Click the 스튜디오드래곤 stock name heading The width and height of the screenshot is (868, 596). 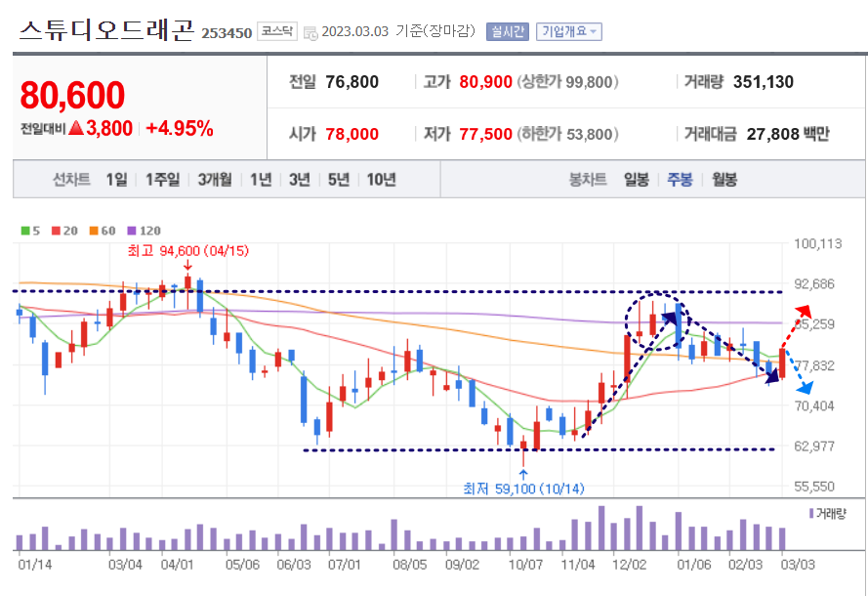pyautogui.click(x=106, y=30)
